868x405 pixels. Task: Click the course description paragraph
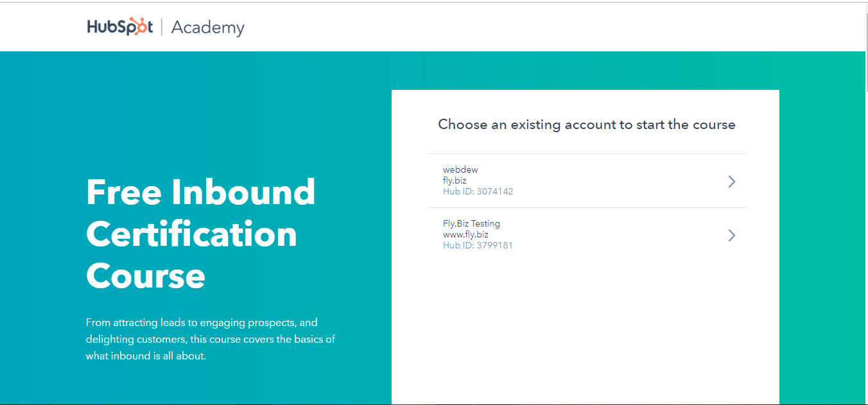point(211,339)
